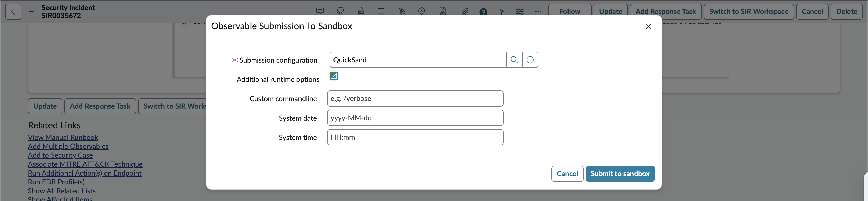Viewport: 868px width, 201px height.
Task: Go back using the header back arrow
Action: pos(13,12)
